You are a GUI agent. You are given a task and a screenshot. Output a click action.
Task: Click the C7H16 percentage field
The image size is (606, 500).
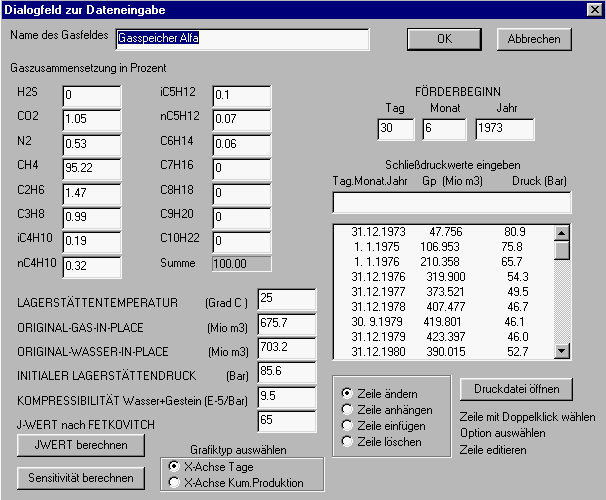click(242, 168)
